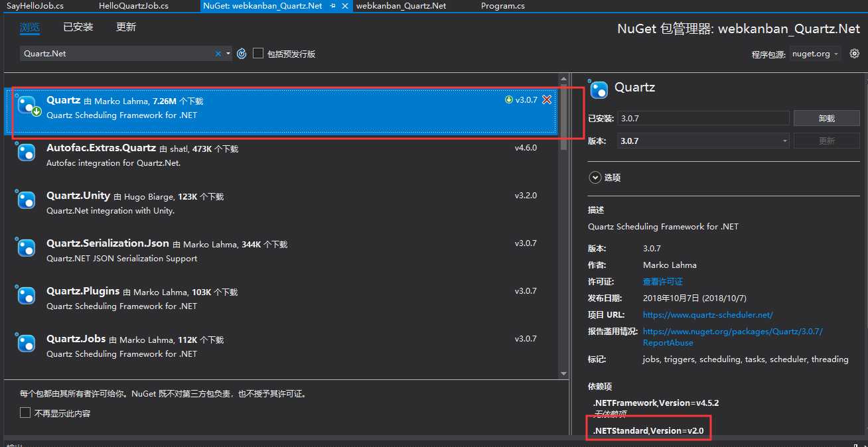Click the author Marko Lahma in details pane
This screenshot has width=868, height=447.
click(670, 265)
